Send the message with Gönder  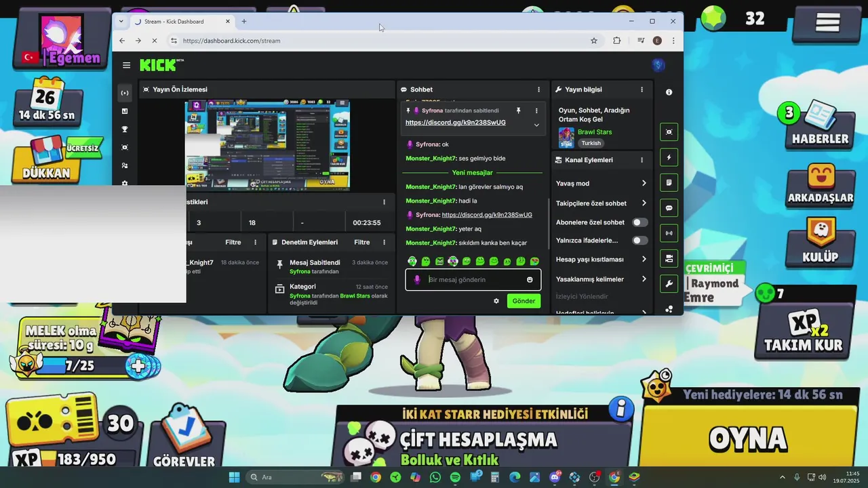pos(524,301)
